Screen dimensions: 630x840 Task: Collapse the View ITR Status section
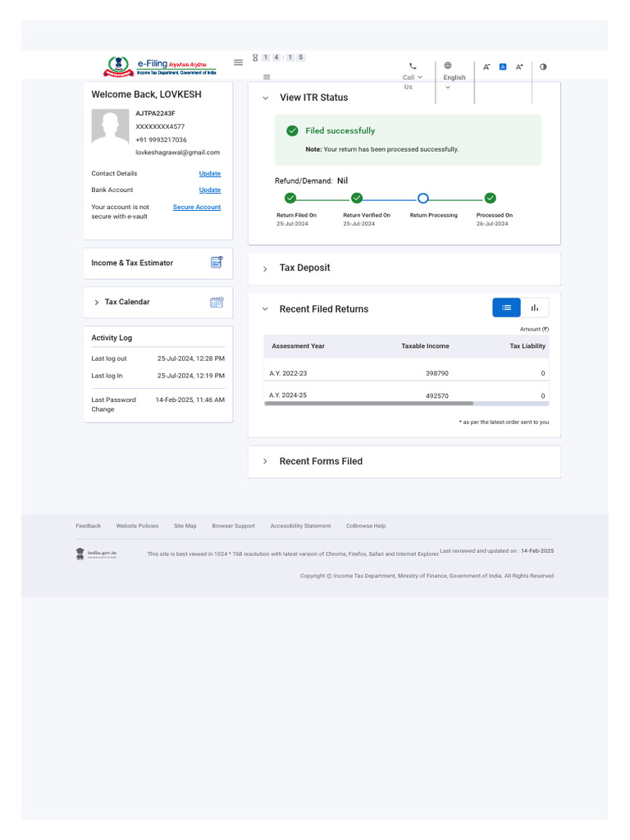tap(265, 98)
